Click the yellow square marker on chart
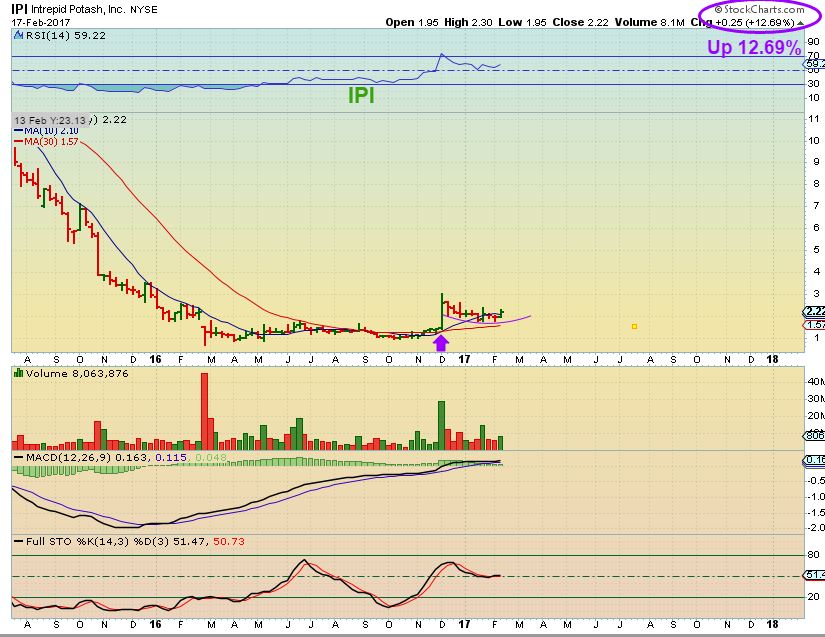This screenshot has width=825, height=637. point(635,327)
